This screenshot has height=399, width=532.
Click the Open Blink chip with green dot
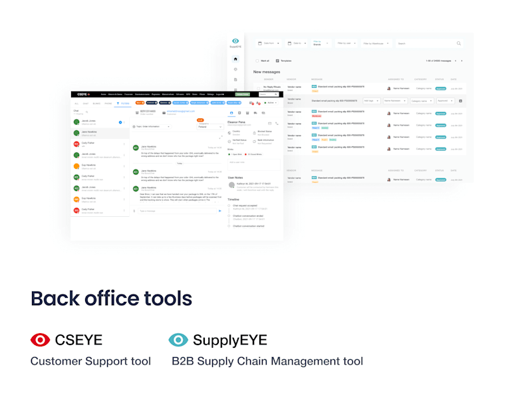(235, 154)
